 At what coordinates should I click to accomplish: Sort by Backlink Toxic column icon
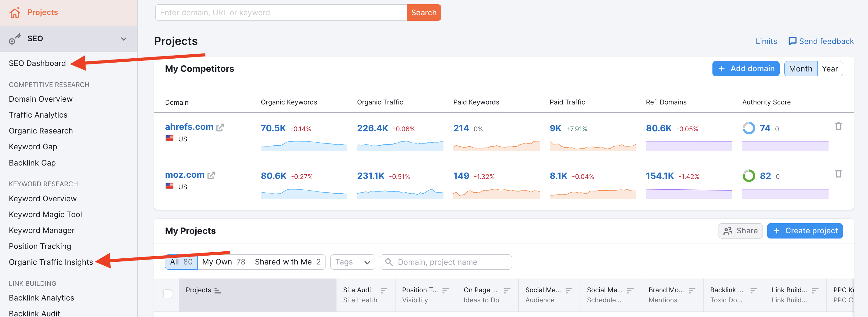click(x=754, y=290)
